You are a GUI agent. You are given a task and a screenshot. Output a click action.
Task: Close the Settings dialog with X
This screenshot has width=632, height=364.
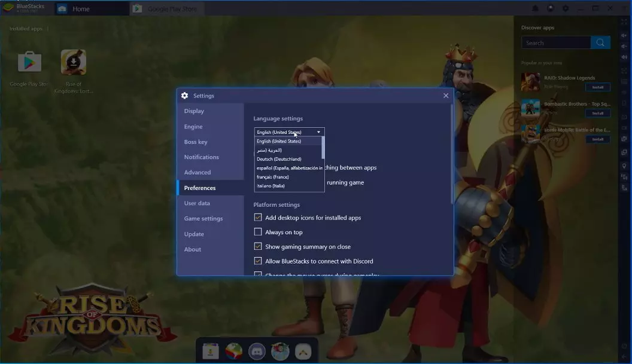tap(446, 96)
